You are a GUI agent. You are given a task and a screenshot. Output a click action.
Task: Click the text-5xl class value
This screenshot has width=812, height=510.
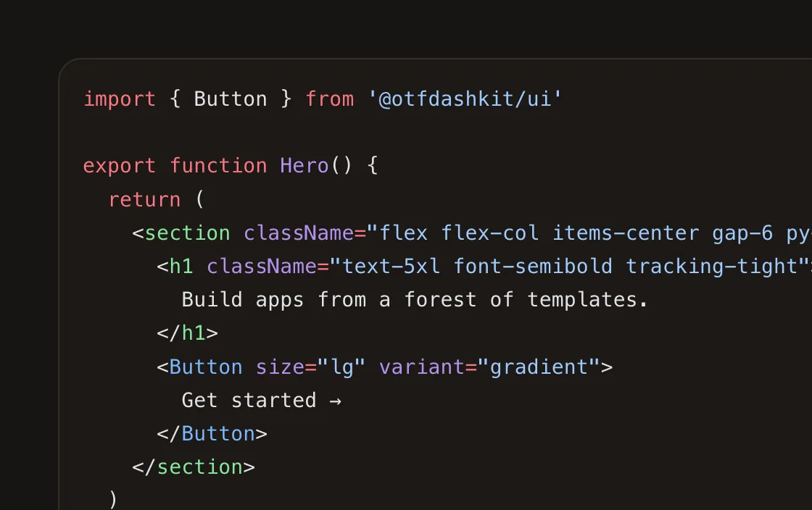[391, 267]
